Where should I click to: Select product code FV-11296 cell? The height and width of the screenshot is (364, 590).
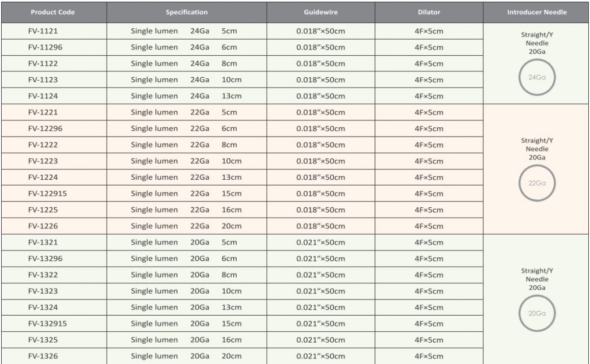pyautogui.click(x=54, y=47)
